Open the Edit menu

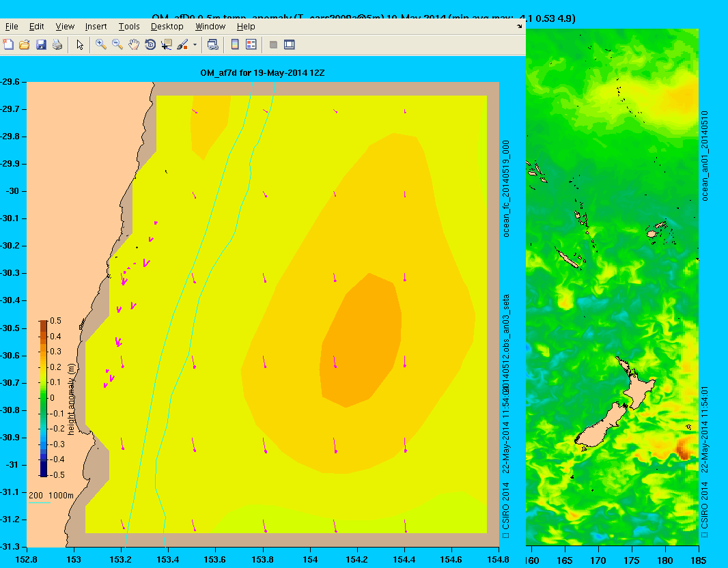pyautogui.click(x=37, y=27)
